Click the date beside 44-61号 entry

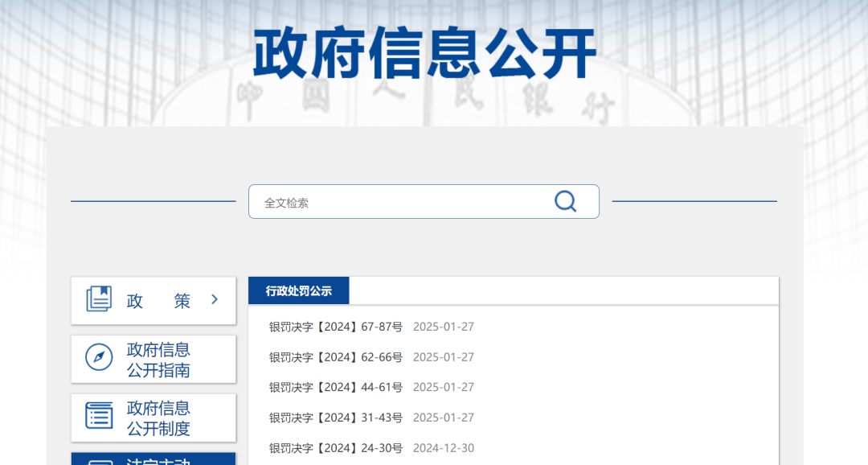point(444,388)
